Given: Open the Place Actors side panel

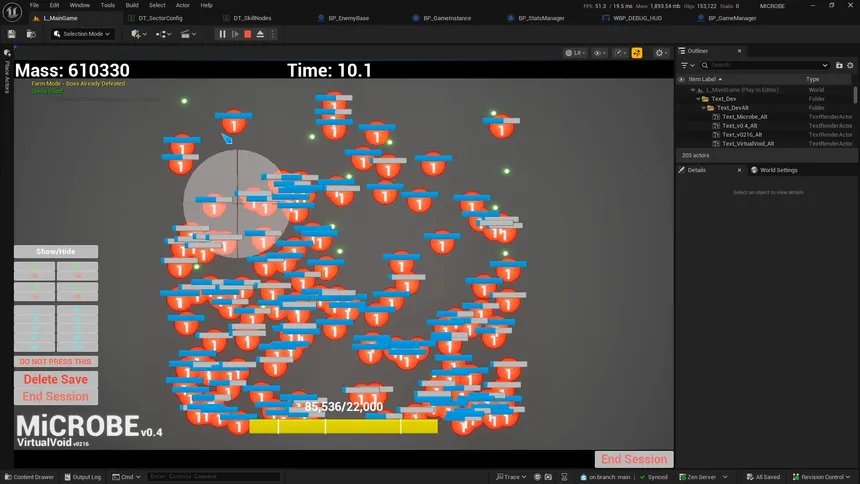Looking at the screenshot, I should tap(6, 76).
